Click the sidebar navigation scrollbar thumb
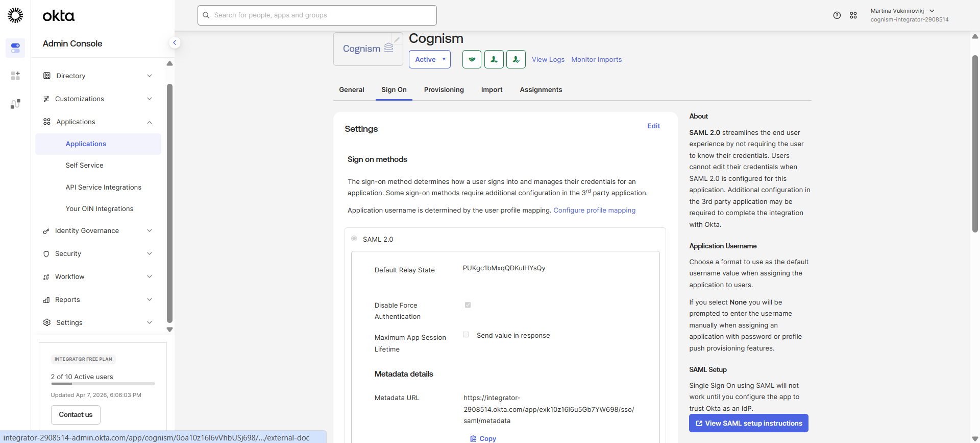 169,204
